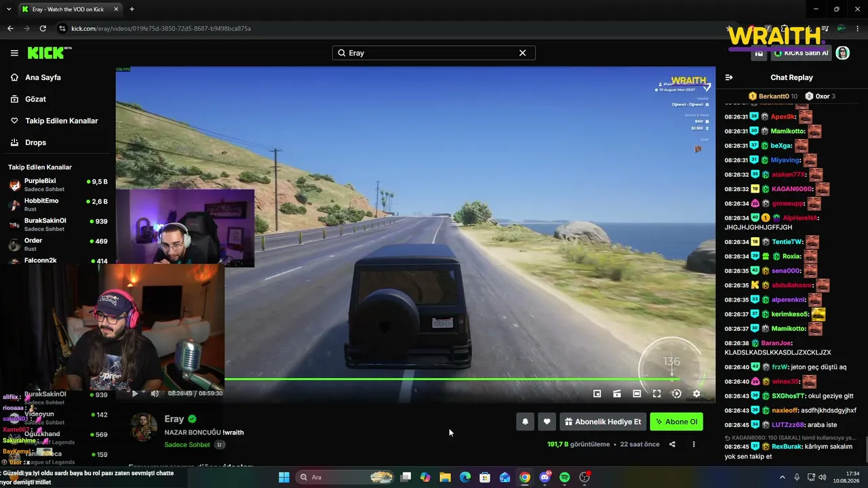
Task: Clear the Eray search text
Action: point(522,53)
